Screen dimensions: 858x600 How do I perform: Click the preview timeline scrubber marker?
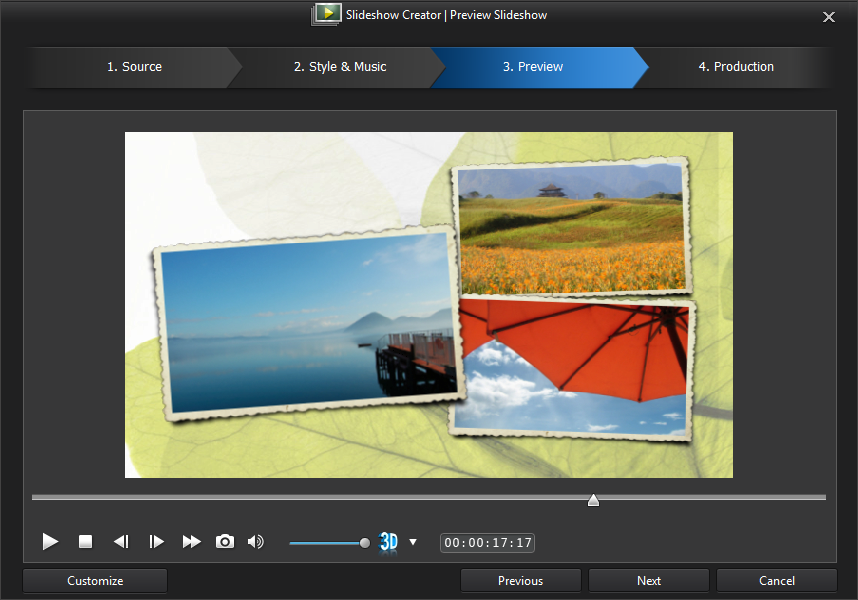pos(593,500)
